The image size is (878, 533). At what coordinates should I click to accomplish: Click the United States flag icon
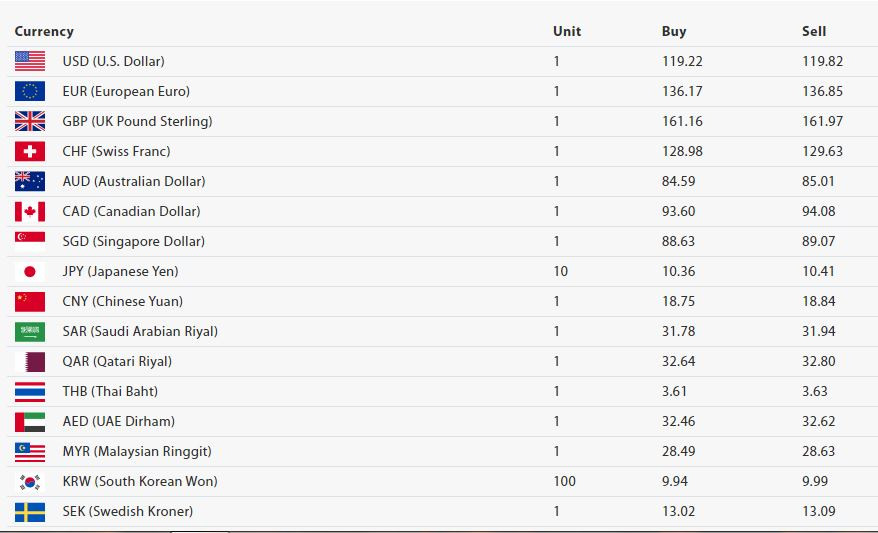(30, 61)
